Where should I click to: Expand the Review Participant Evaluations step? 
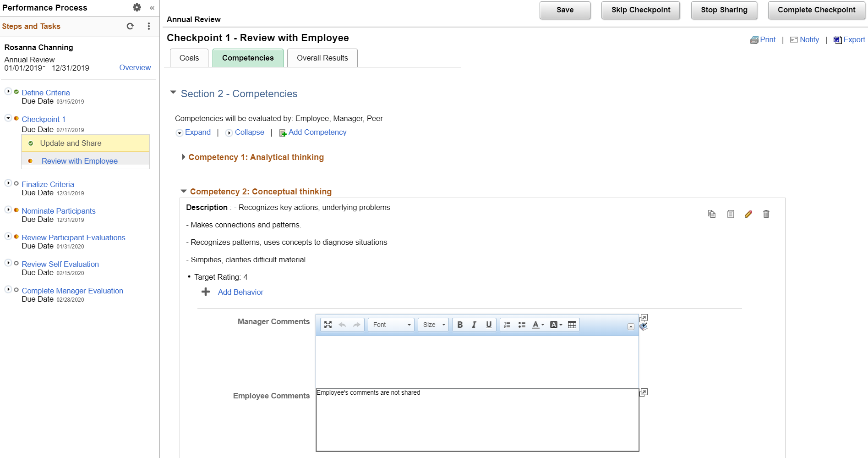[x=8, y=236]
